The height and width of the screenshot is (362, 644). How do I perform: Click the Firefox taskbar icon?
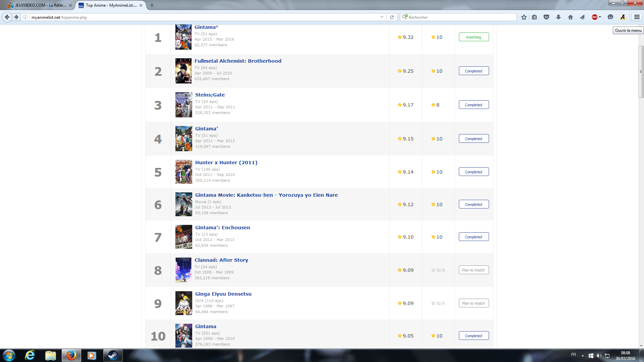click(x=71, y=355)
